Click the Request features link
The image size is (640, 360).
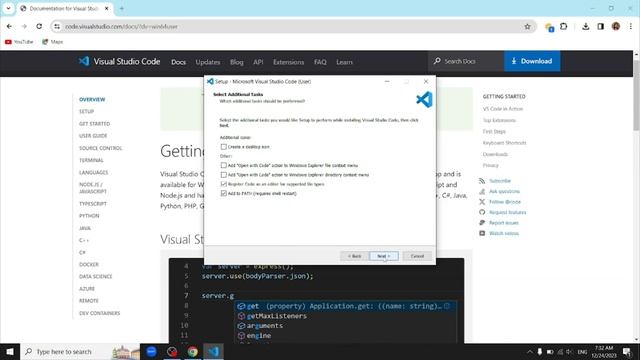[x=508, y=212]
